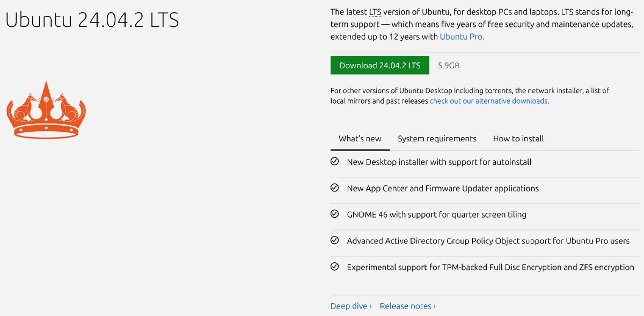
Task: Click checkmark icon beside Experimental TPM support
Action: pyautogui.click(x=335, y=267)
